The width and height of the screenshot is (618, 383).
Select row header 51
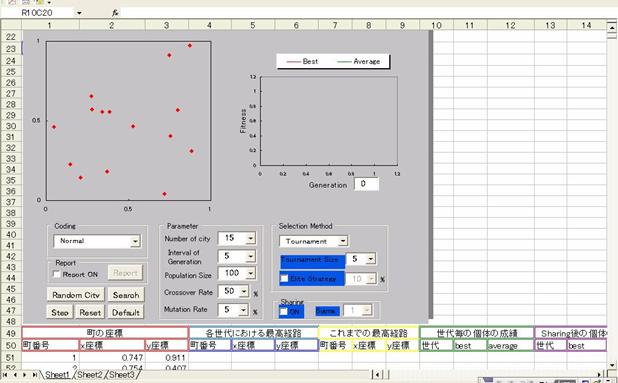[11, 357]
